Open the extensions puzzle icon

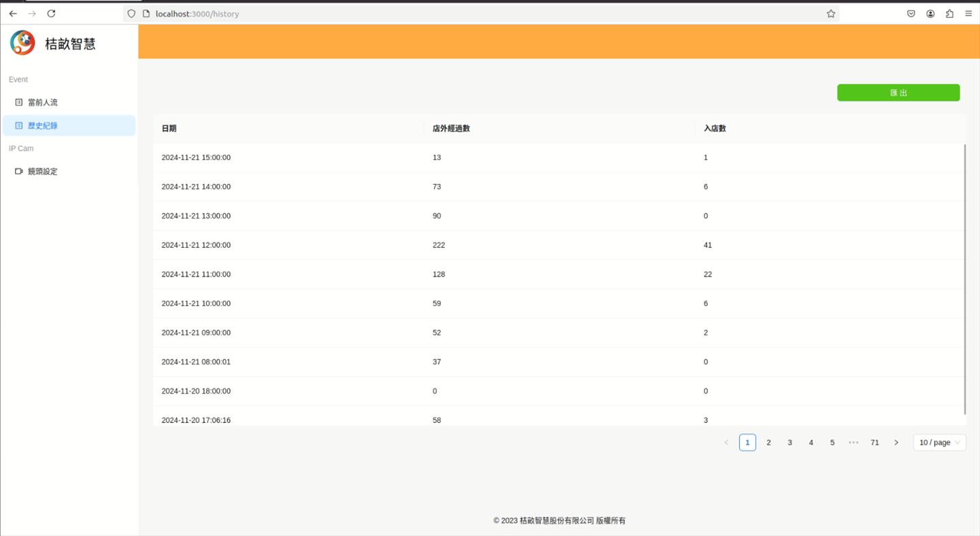click(x=949, y=14)
